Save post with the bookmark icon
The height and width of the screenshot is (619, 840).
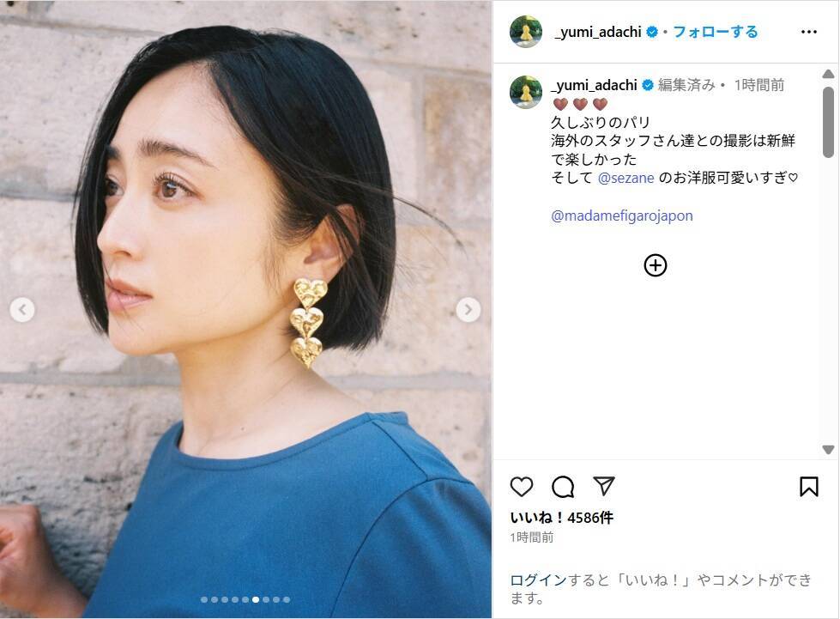pos(808,486)
